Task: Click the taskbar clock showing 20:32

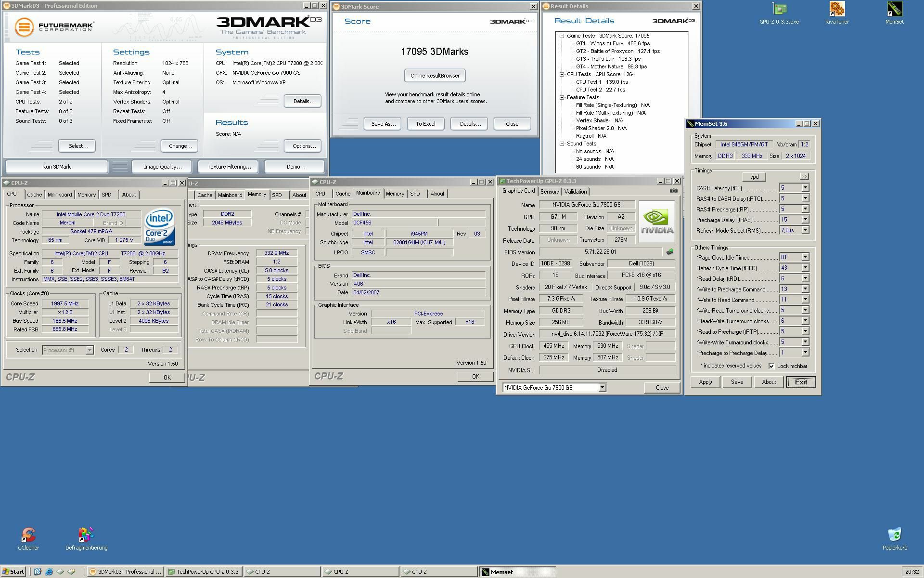Action: (x=911, y=572)
